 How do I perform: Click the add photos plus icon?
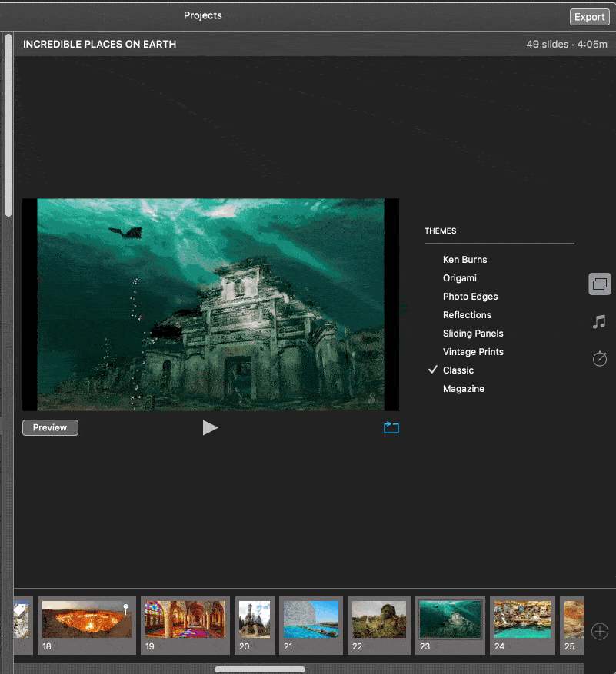[600, 631]
